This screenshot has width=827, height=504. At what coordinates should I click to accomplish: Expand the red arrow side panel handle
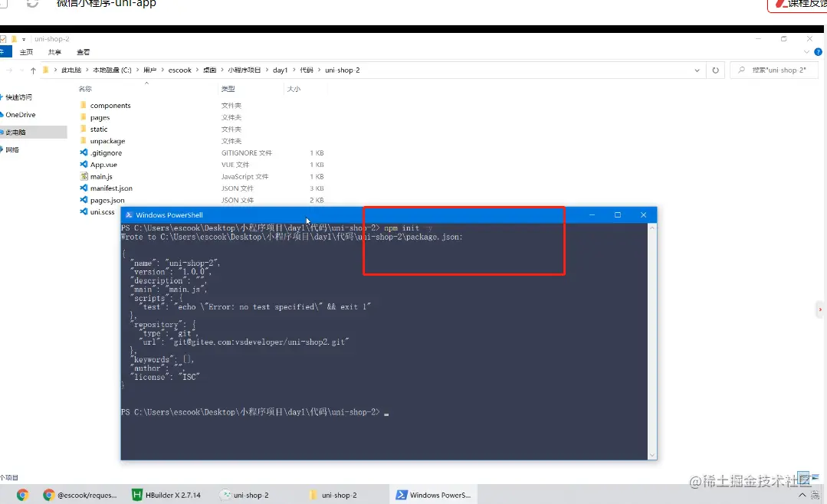[x=820, y=309]
